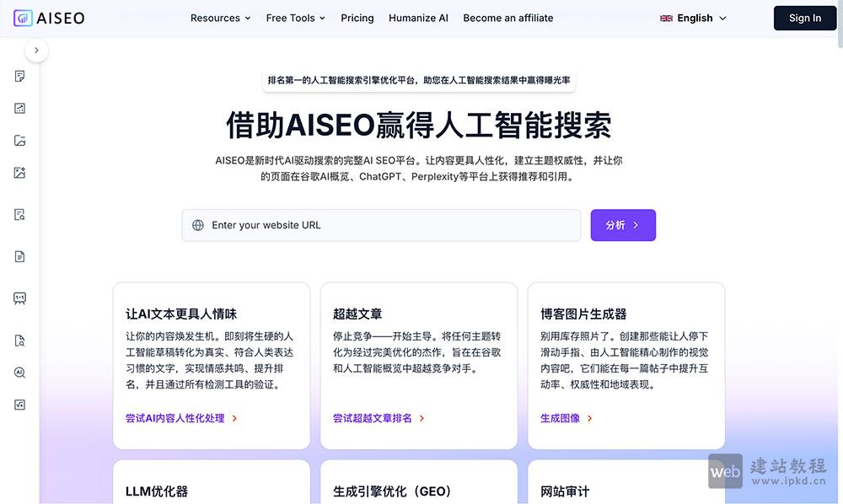Click the Sign In button
Image resolution: width=843 pixels, height=504 pixels.
pyautogui.click(x=804, y=18)
